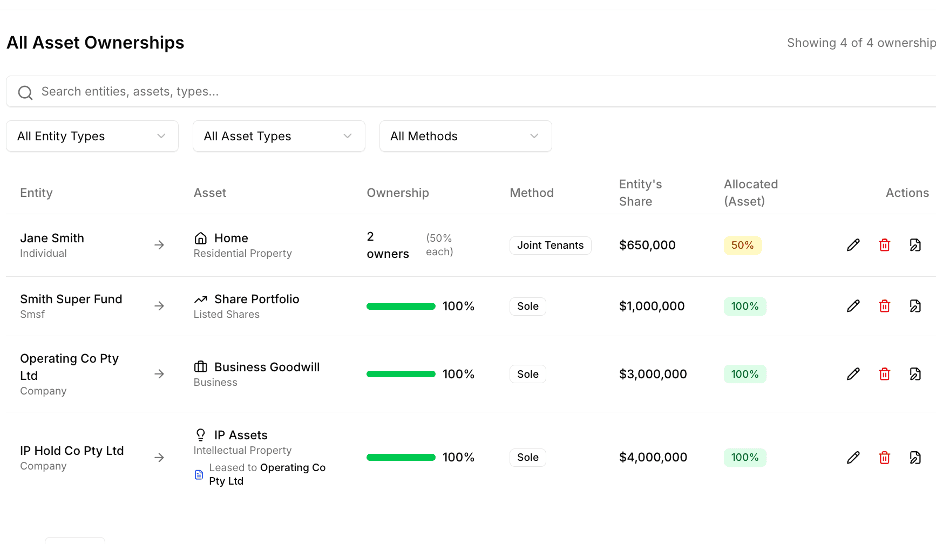Image resolution: width=936 pixels, height=544 pixels.
Task: Select the Jane Smith entity name
Action: click(52, 238)
